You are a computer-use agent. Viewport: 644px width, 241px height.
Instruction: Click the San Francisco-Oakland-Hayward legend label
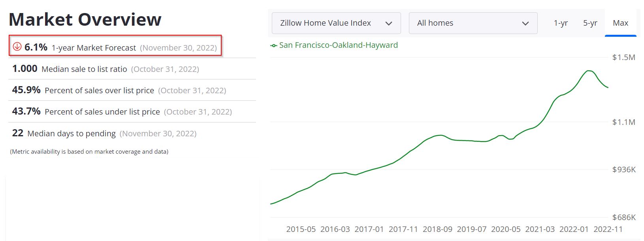click(x=338, y=45)
